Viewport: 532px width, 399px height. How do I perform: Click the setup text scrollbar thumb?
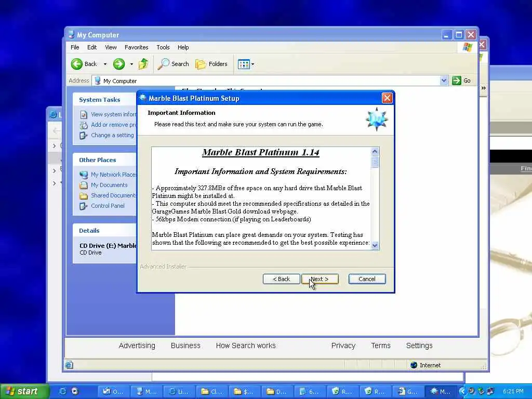pos(375,162)
